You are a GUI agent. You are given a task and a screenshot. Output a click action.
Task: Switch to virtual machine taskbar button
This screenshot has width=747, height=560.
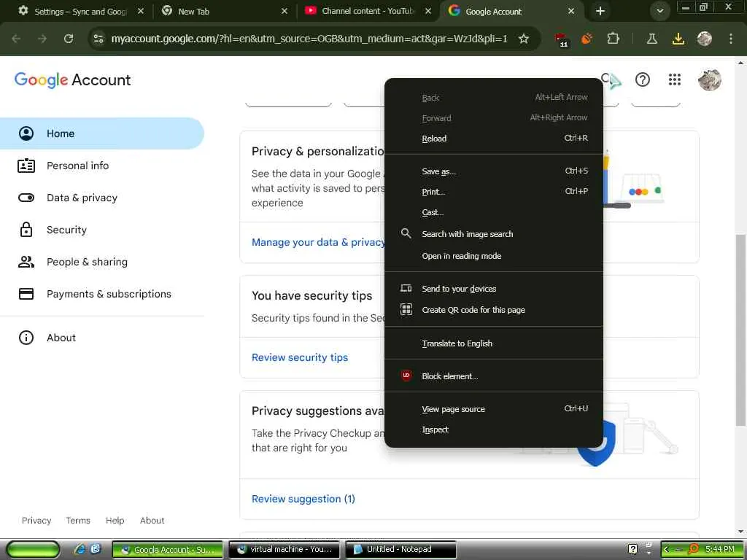coord(285,550)
